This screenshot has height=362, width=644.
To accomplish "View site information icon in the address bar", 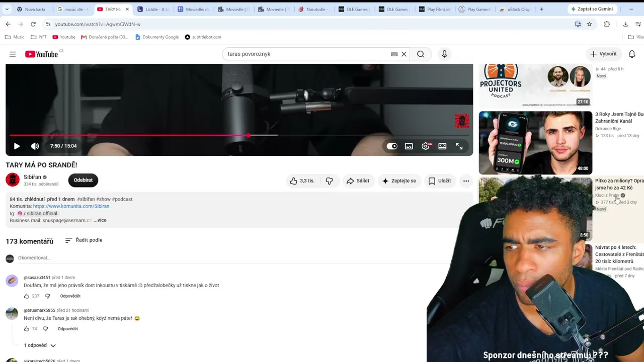I will 48,24.
